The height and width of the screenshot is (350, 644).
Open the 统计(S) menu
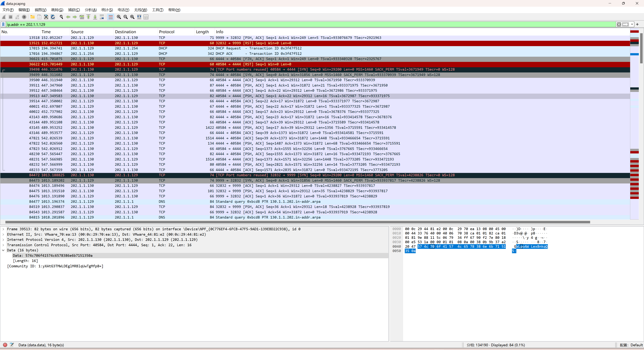point(107,10)
